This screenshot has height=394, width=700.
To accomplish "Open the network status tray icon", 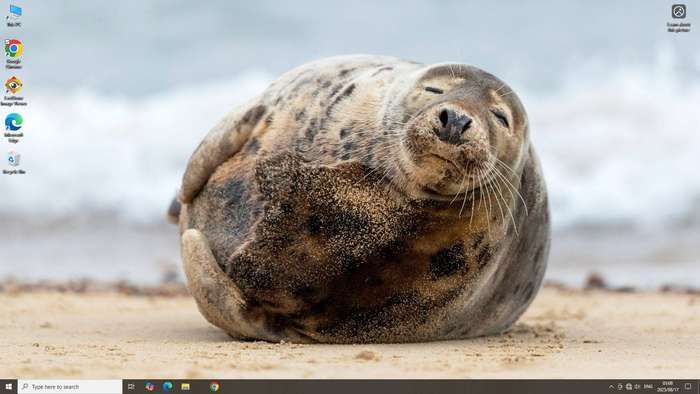I will point(629,386).
